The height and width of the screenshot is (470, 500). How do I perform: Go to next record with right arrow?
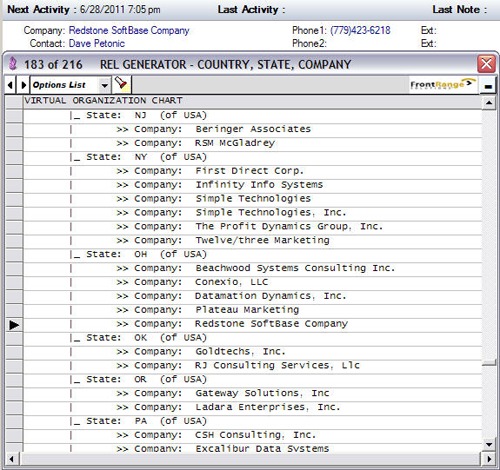pos(23,85)
